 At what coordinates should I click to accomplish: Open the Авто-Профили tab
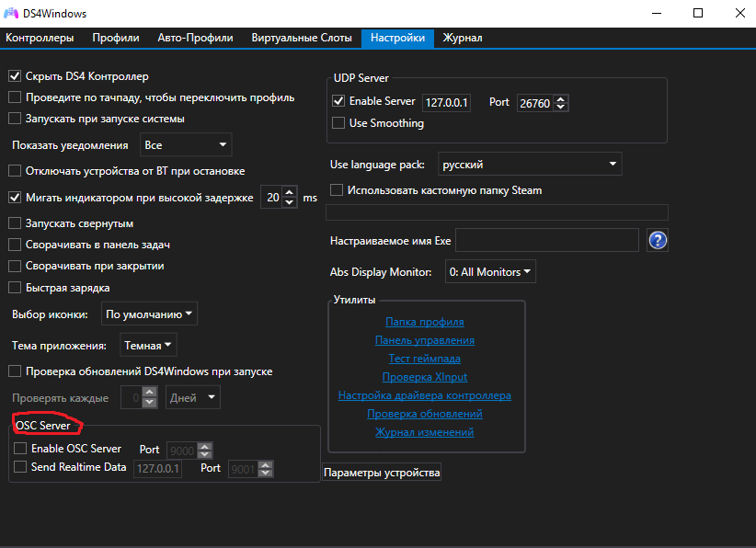195,38
